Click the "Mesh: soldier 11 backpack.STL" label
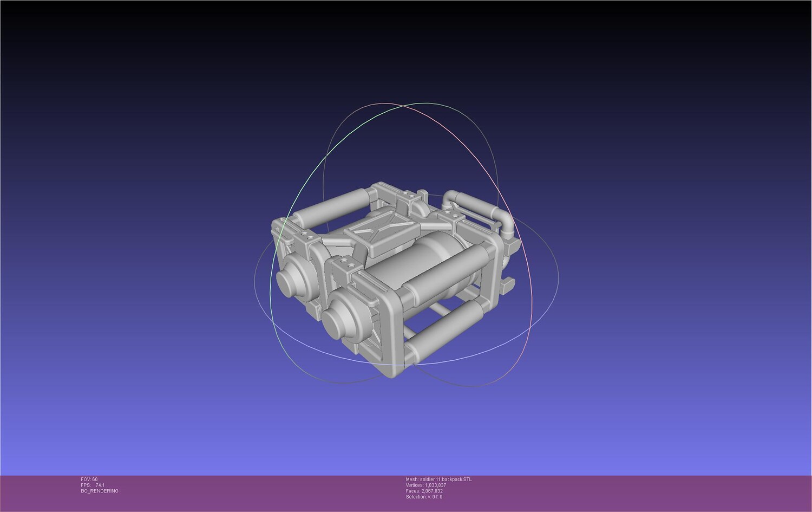Screen dimensions: 812x512 (x=438, y=479)
